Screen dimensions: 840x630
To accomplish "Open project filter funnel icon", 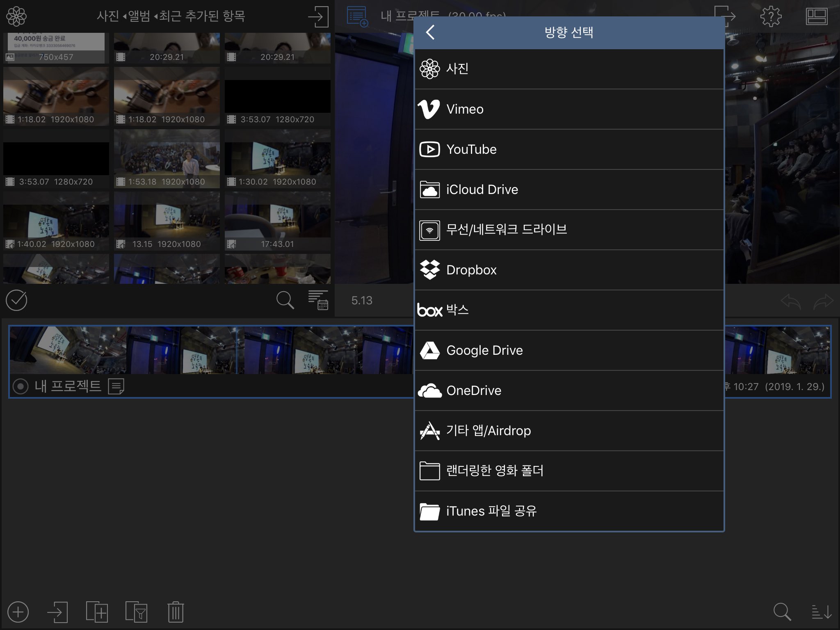I will 136,612.
